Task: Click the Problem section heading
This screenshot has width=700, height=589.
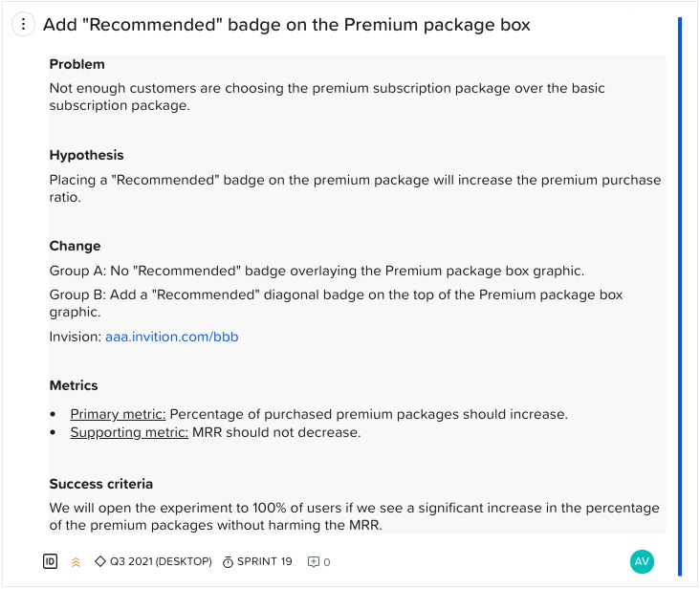Action: (x=77, y=64)
